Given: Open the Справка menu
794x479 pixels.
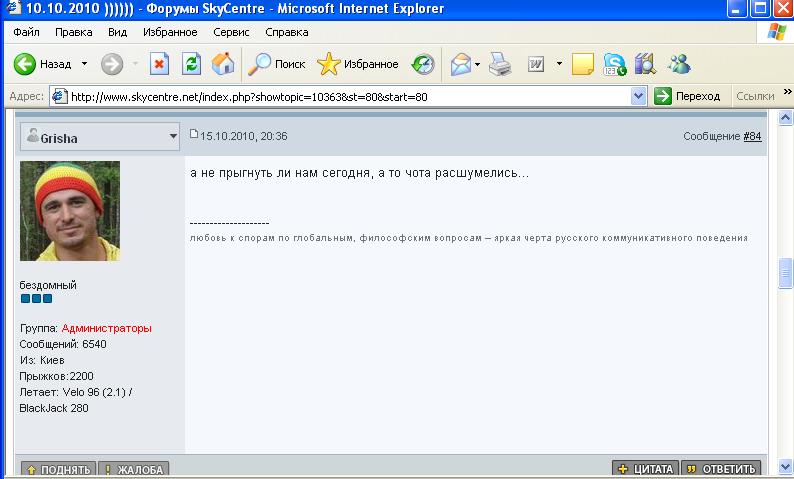Looking at the screenshot, I should (x=287, y=32).
